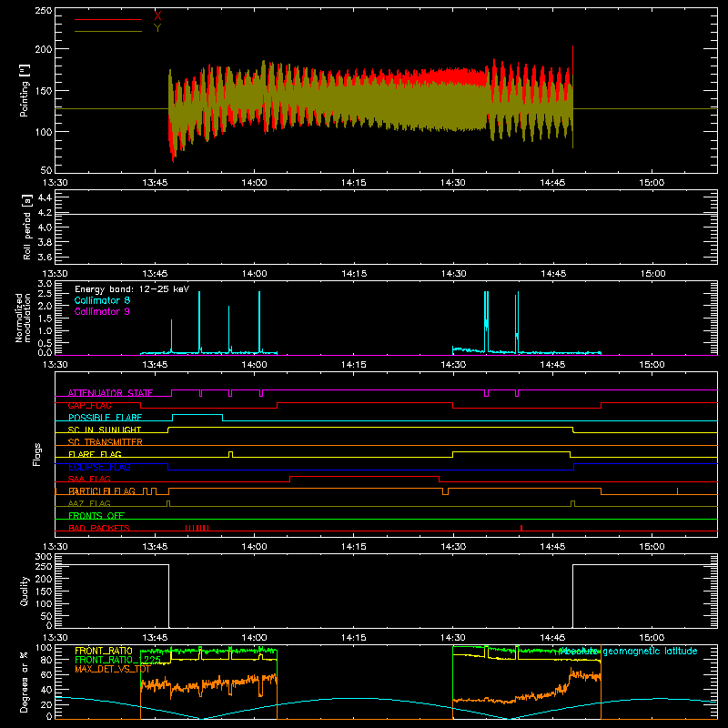Click the '4.4' Roll period tick label

[45, 197]
